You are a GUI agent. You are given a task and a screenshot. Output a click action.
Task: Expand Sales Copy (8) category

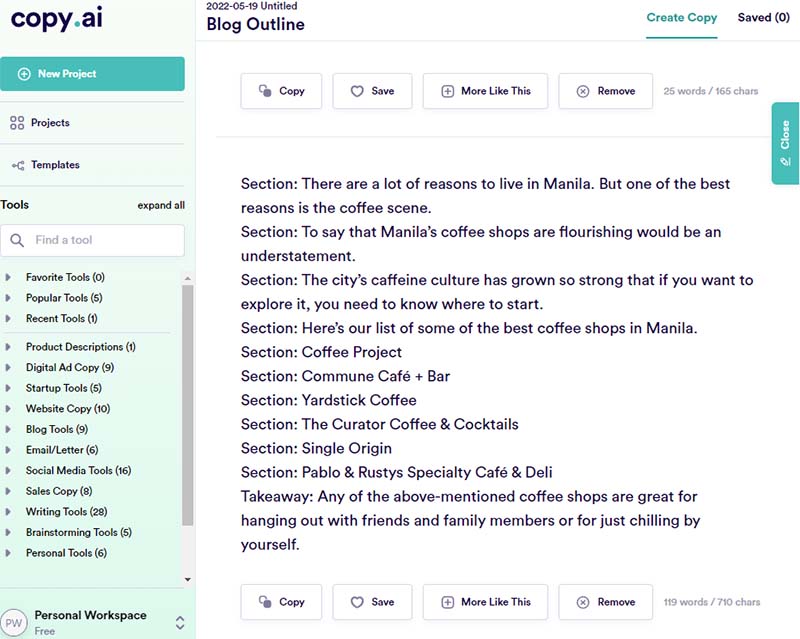8,491
